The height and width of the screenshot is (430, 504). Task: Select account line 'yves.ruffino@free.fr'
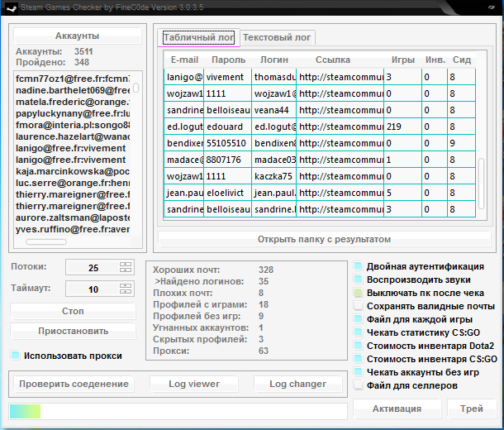(73, 229)
